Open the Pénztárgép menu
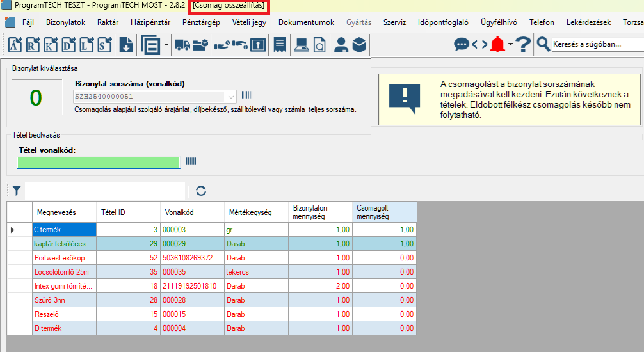Image resolution: width=644 pixels, height=352 pixels. click(201, 22)
